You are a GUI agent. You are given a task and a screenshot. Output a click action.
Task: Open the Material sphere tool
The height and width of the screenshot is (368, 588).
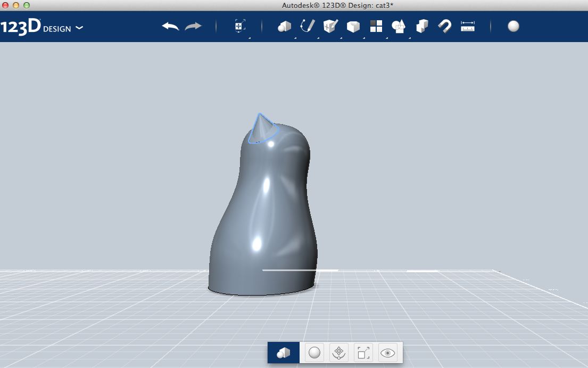[x=514, y=26]
